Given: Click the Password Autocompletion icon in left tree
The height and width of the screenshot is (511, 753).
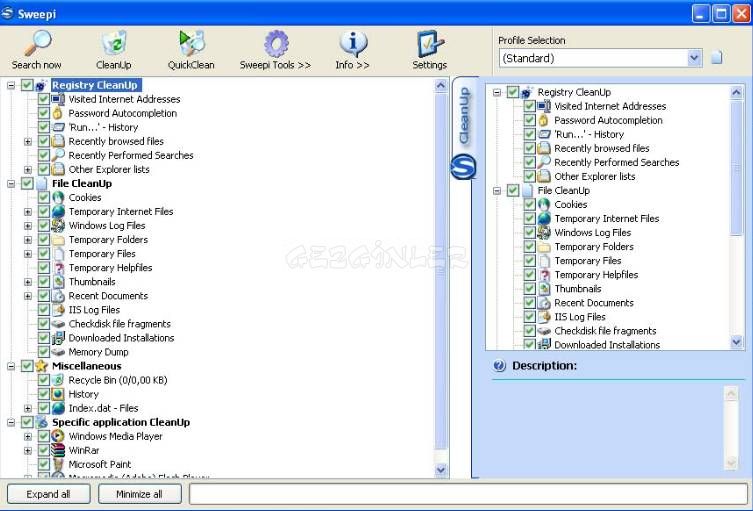Looking at the screenshot, I should click(x=58, y=113).
